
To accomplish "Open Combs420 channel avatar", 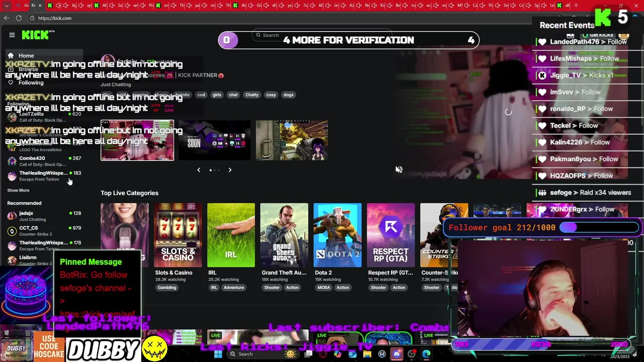I will pyautogui.click(x=12, y=161).
